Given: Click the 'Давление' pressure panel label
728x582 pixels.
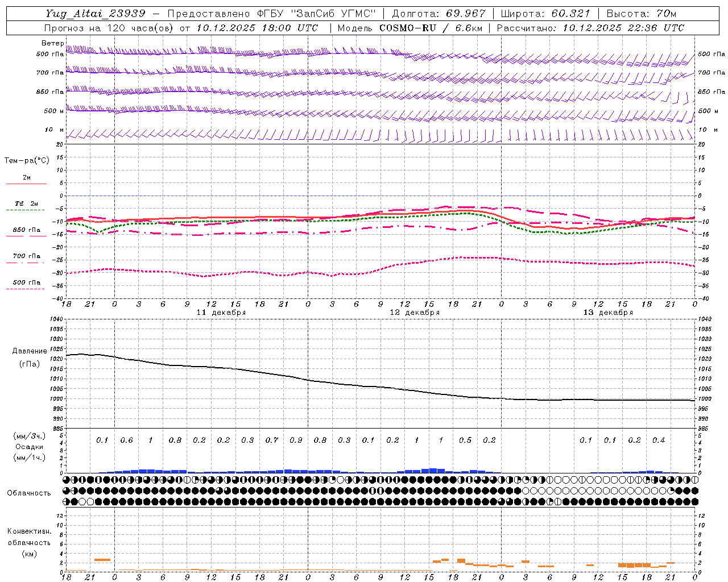Looking at the screenshot, I should pos(30,351).
